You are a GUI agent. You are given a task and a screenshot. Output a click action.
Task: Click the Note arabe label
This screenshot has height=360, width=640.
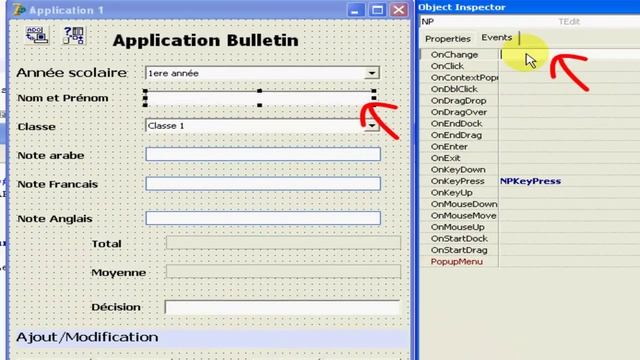(51, 156)
